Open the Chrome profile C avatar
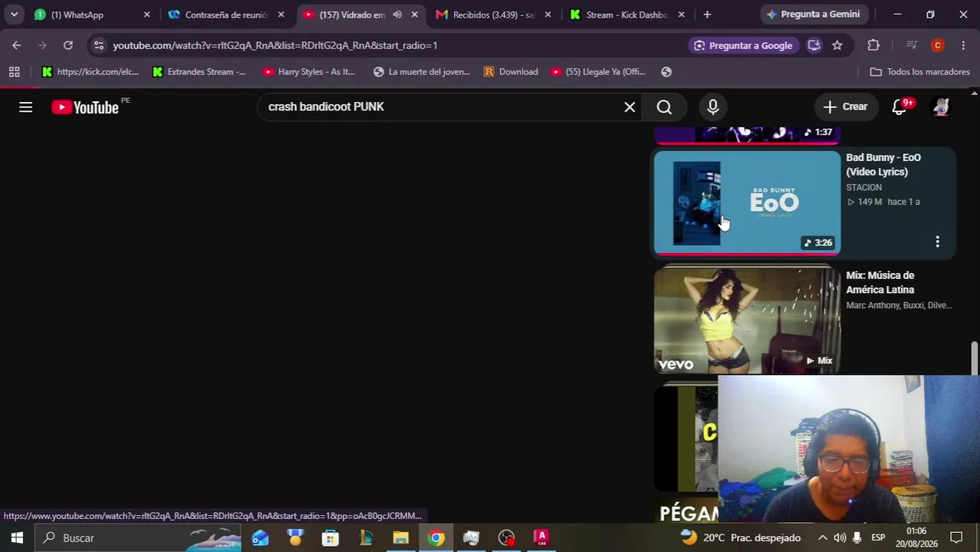The height and width of the screenshot is (552, 980). [x=937, y=45]
